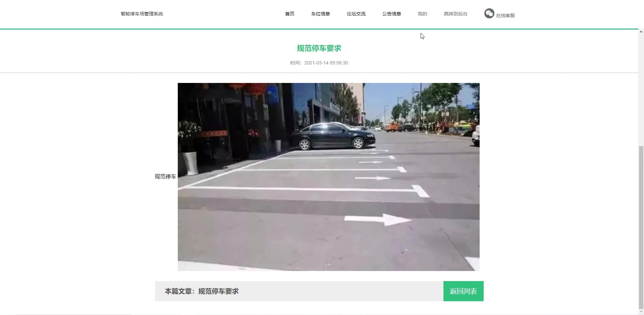Click the timestamp 2021-03-14 09:58:30
Viewport: 644px width, 315px height.
tap(326, 63)
